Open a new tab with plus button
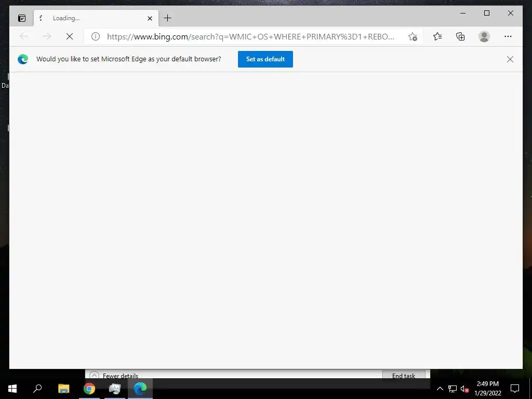This screenshot has height=399, width=532. 168,18
